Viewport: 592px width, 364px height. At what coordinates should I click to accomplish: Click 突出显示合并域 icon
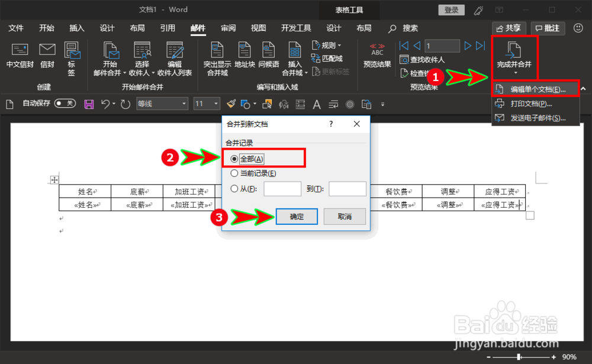point(217,50)
